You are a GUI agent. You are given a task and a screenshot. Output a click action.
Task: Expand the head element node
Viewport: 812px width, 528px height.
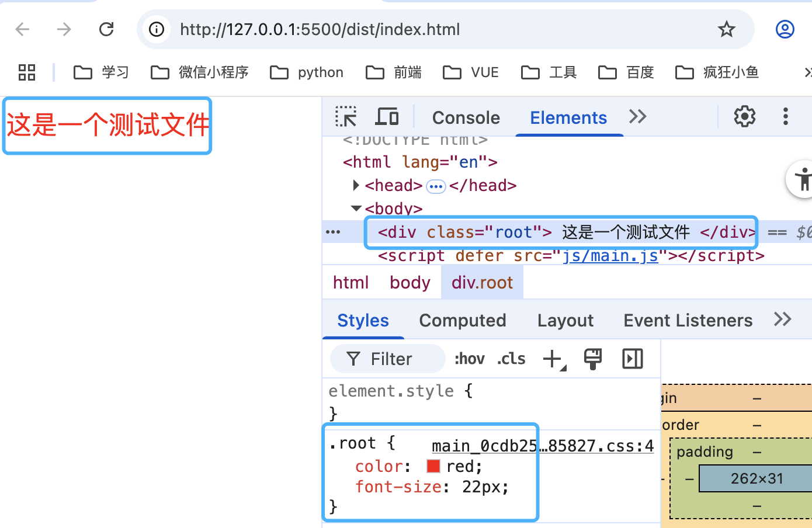click(x=356, y=185)
